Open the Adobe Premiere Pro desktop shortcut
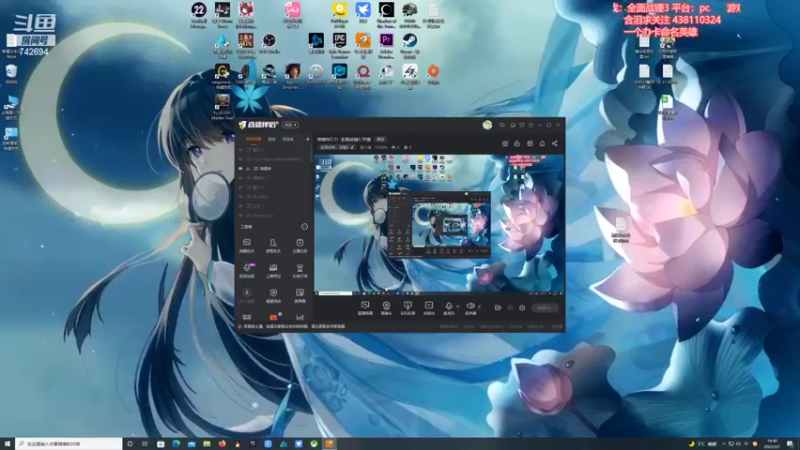The width and height of the screenshot is (800, 450). pos(386,41)
